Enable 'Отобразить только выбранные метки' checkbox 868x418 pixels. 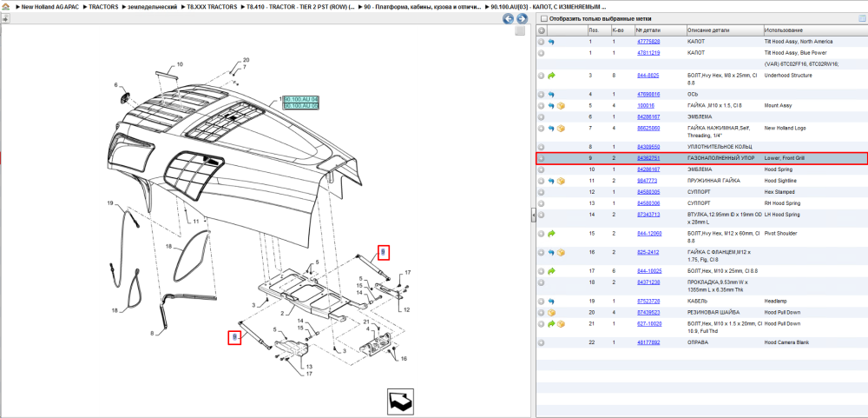coord(544,18)
